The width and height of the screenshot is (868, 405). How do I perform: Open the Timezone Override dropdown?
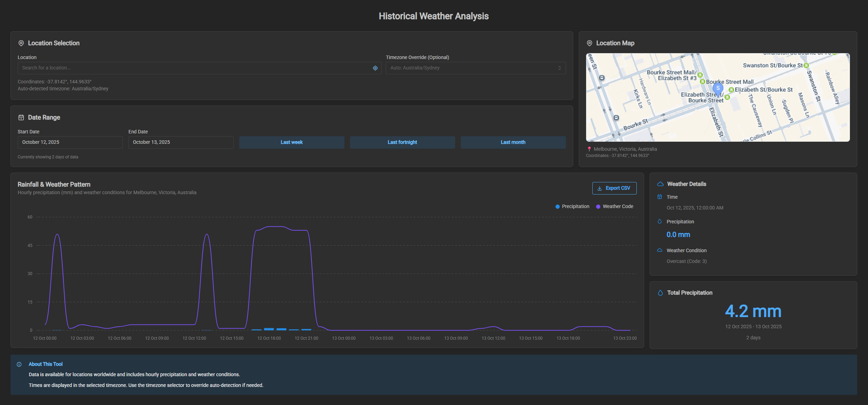[475, 68]
